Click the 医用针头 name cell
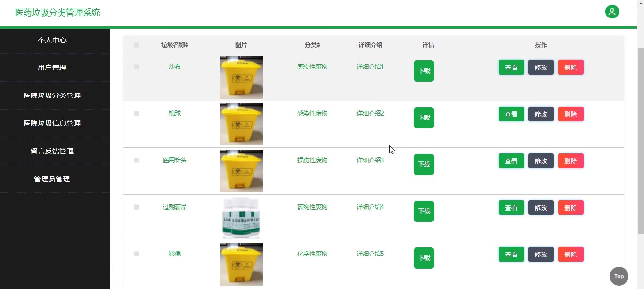The width and height of the screenshot is (644, 289). (175, 161)
